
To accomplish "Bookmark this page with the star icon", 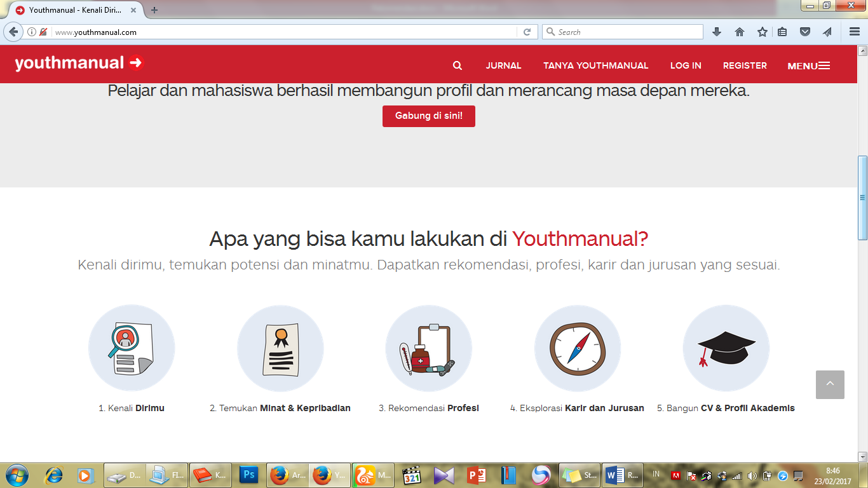I will click(x=763, y=32).
